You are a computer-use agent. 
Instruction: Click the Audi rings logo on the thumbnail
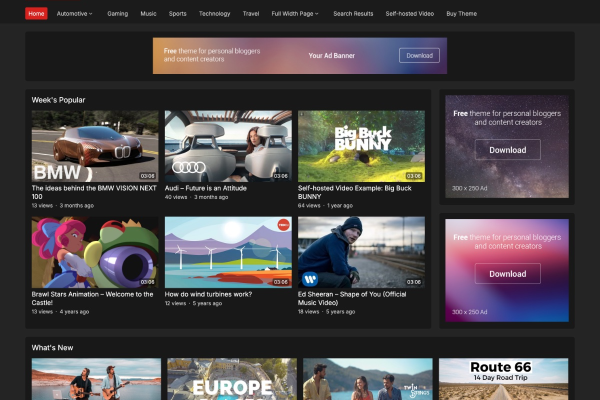coord(189,167)
